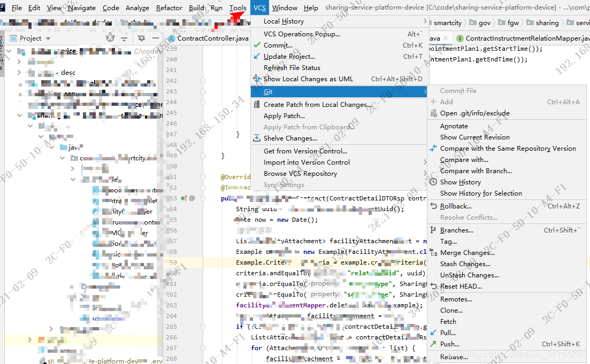The image size is (590, 364).
Task: Click Rollback entry
Action: click(x=508, y=206)
